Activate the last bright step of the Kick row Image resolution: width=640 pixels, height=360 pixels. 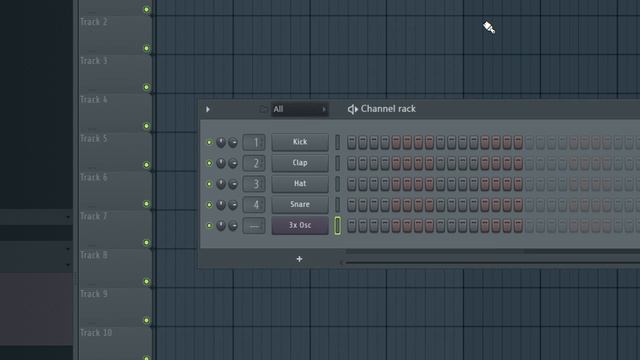[518, 142]
